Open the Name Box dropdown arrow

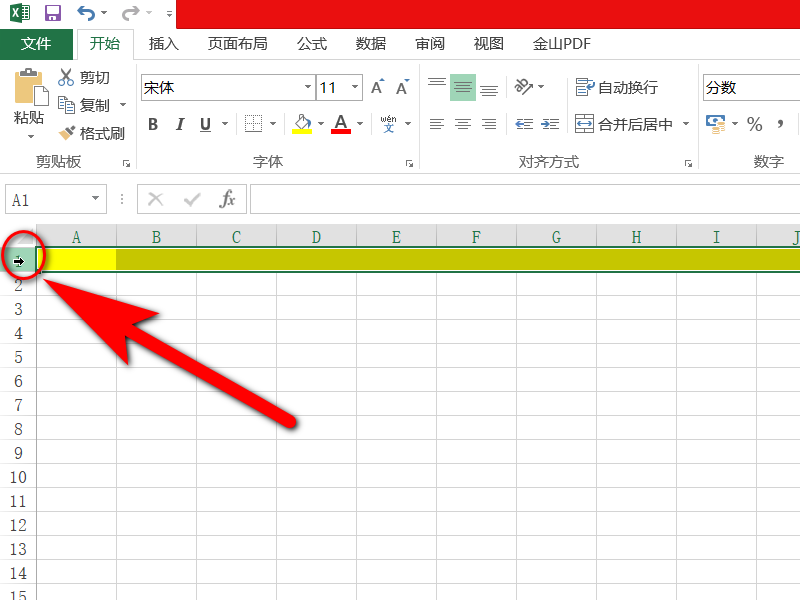click(95, 198)
